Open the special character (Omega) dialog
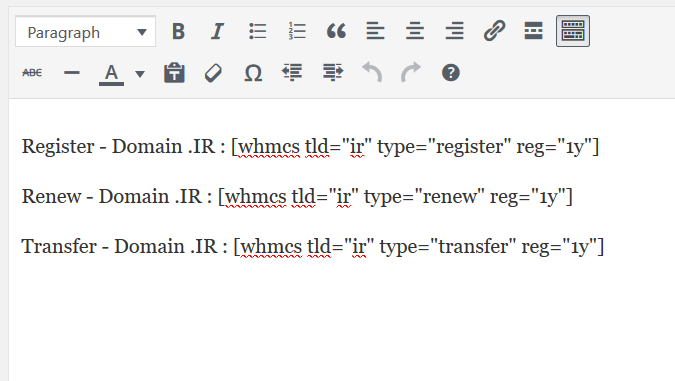Image resolution: width=675 pixels, height=381 pixels. click(253, 73)
